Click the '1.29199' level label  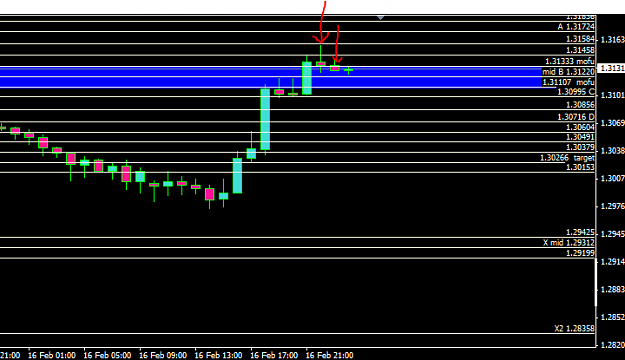pos(580,253)
